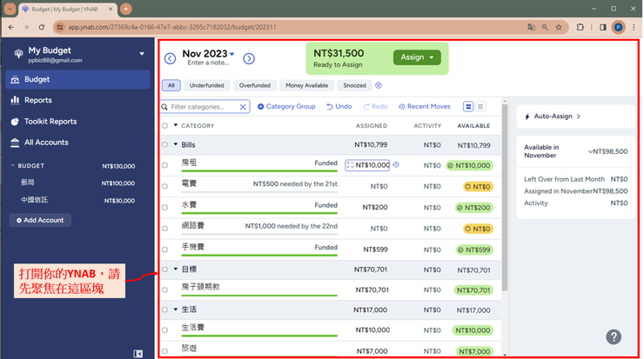Open the Budget section in sidebar
Screen dimensions: 644x359
[x=77, y=79]
